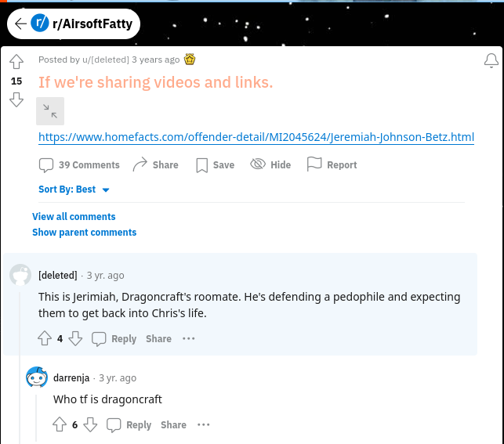Downvote darrenja's comment
504x444 pixels.
[x=90, y=424]
